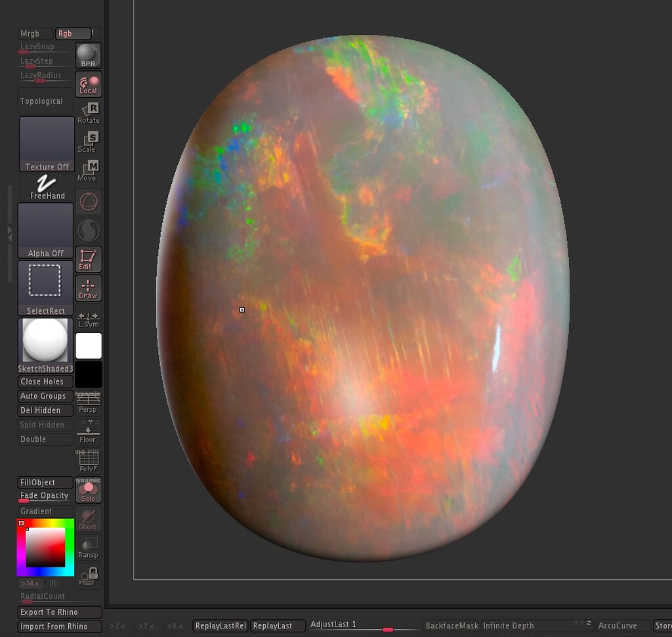672x637 pixels.
Task: Toggle the Local transformations icon
Action: click(x=89, y=83)
